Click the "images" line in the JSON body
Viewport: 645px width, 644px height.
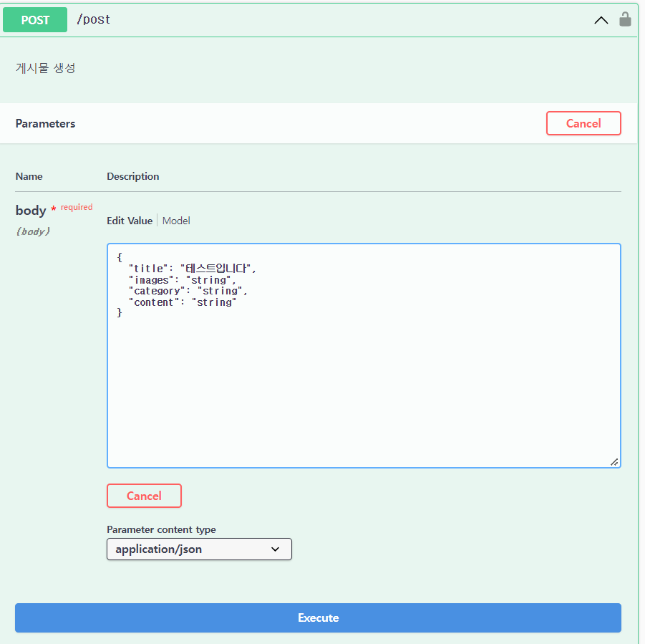[x=183, y=280]
